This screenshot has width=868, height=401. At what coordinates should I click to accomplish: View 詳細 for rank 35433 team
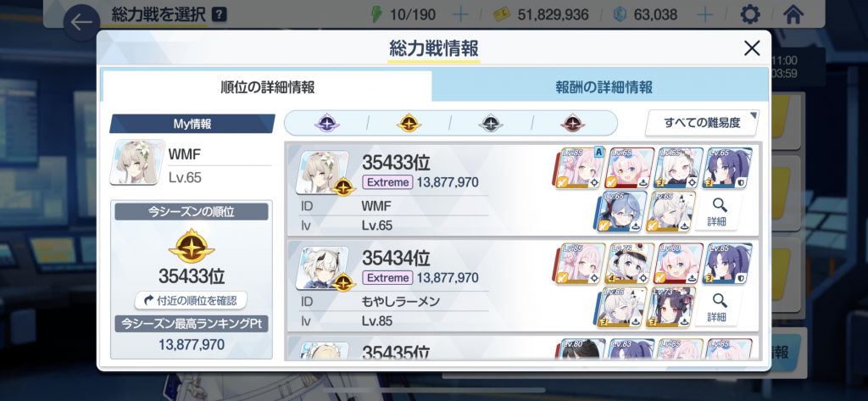(x=719, y=213)
